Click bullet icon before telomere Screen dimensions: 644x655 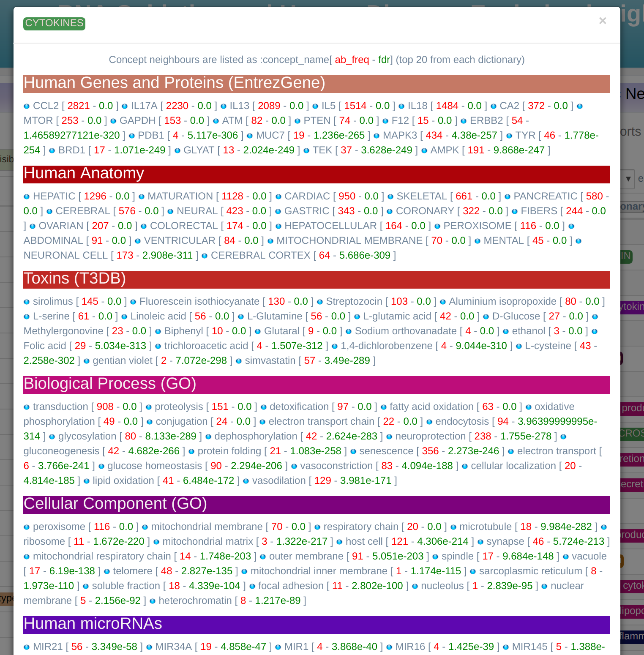click(107, 572)
